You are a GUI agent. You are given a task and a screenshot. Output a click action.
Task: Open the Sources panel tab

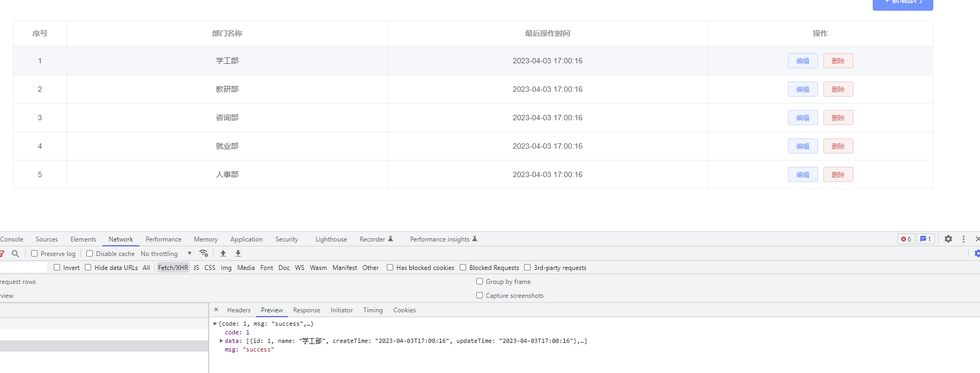pos(47,239)
